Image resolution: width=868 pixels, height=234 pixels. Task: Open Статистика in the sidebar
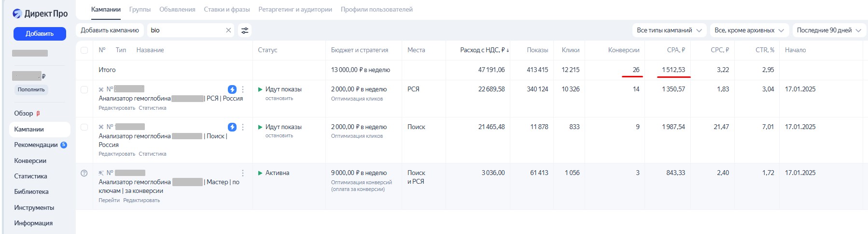(x=31, y=176)
